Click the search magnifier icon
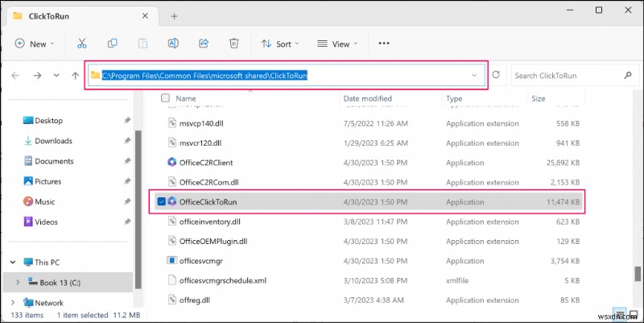This screenshot has width=644, height=323. [628, 75]
